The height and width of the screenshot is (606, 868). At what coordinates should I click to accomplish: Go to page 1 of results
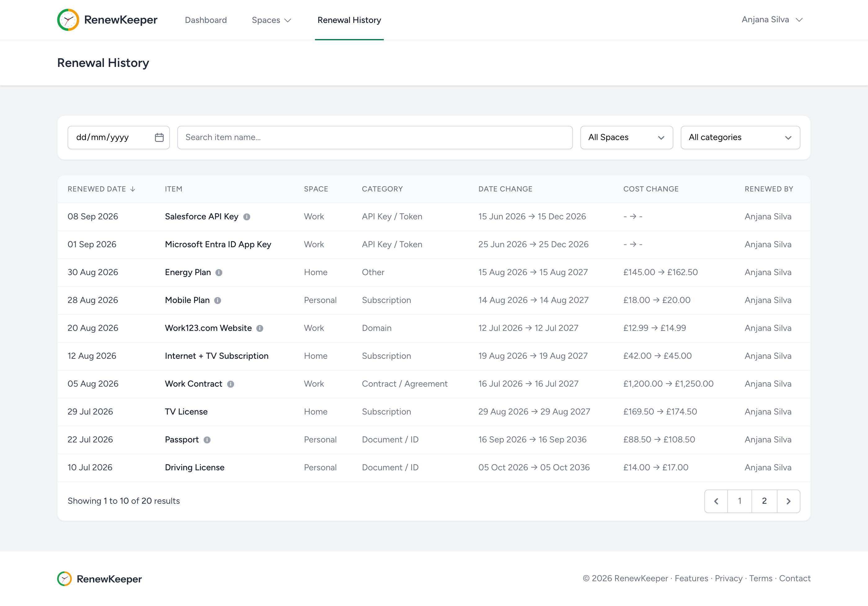(x=740, y=501)
